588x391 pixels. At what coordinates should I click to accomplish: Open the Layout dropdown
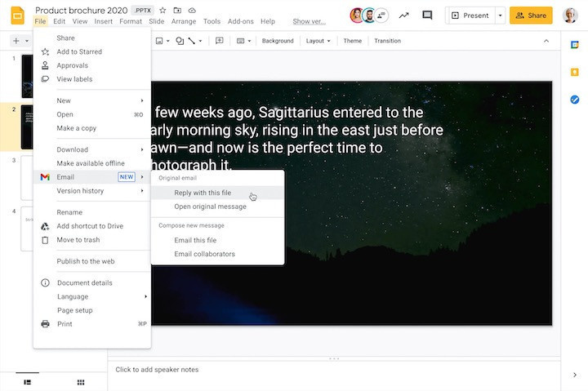[x=318, y=41]
